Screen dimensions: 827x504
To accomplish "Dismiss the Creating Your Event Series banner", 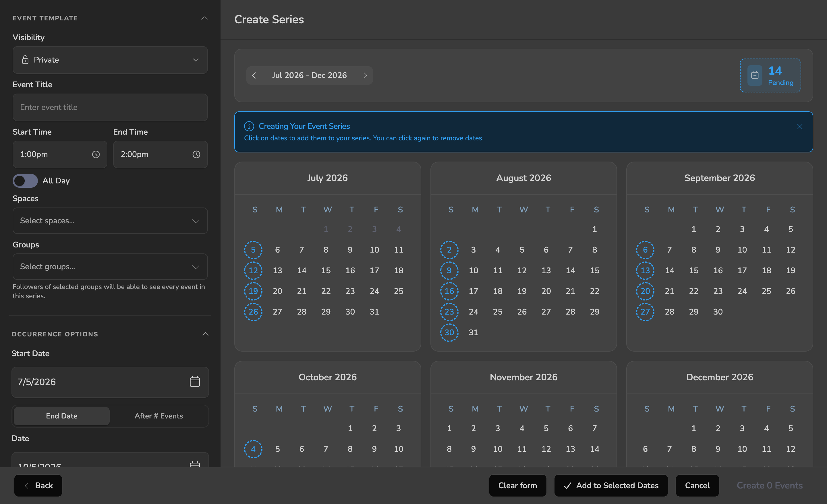I will tap(800, 127).
